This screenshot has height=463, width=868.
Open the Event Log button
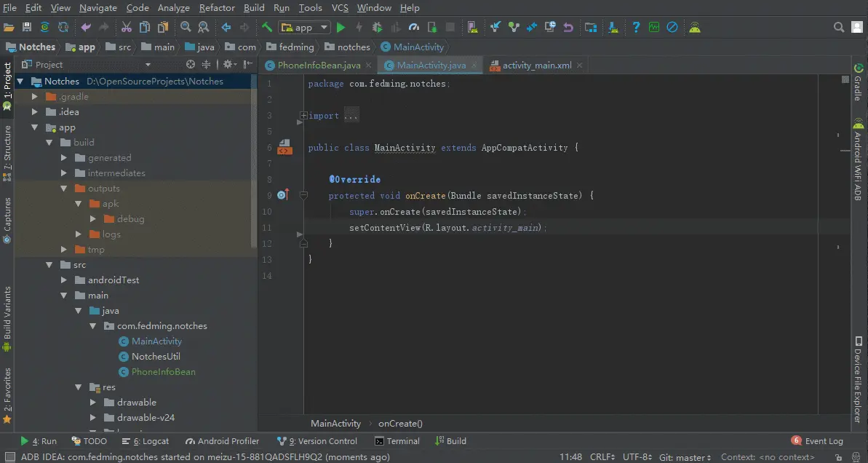[x=817, y=441]
